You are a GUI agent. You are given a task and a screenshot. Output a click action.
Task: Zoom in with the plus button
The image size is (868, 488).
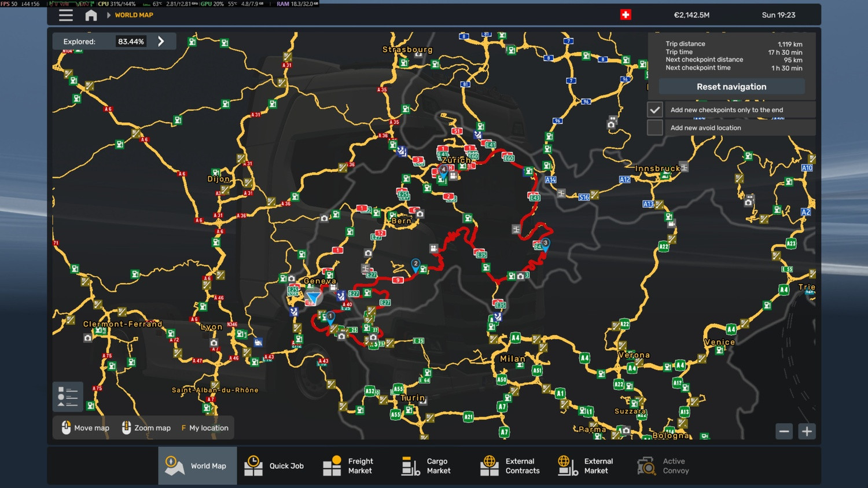coord(807,431)
